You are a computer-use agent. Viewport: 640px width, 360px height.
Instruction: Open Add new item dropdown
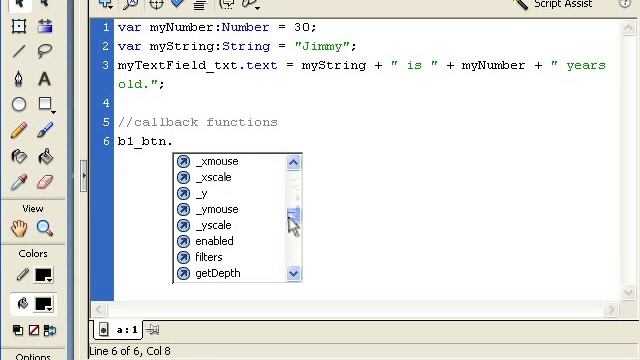[x=106, y=4]
